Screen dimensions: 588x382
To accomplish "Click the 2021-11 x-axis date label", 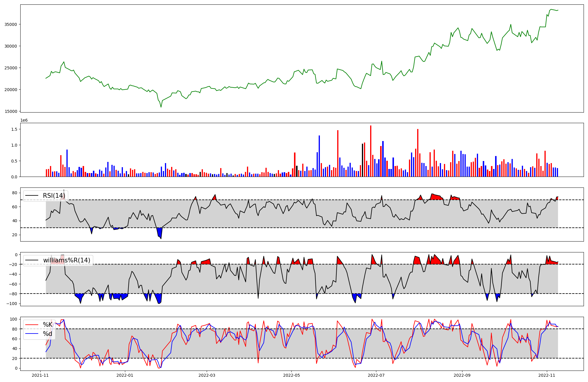I will [x=40, y=375].
